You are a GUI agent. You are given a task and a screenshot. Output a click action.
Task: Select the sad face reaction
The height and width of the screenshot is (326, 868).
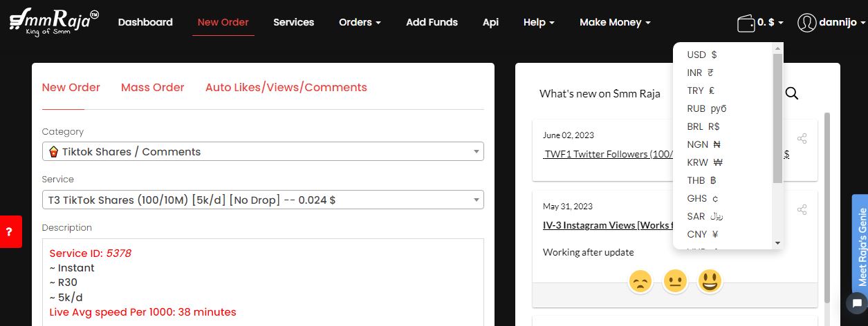[x=640, y=281]
